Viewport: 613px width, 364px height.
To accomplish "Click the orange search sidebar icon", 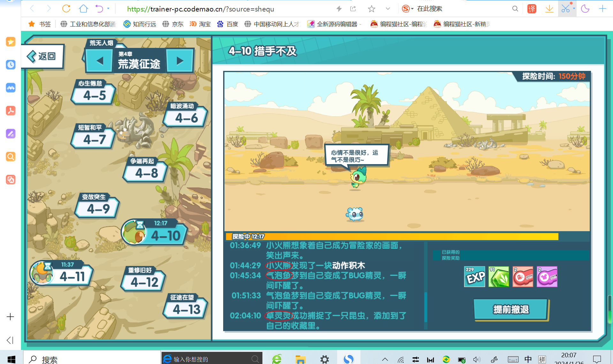I will (x=11, y=156).
